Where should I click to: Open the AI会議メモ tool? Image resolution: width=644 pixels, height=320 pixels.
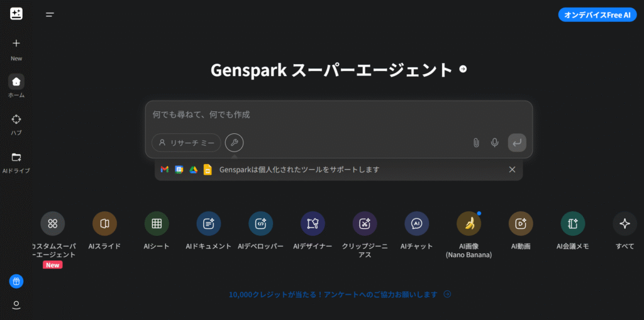coord(572,224)
